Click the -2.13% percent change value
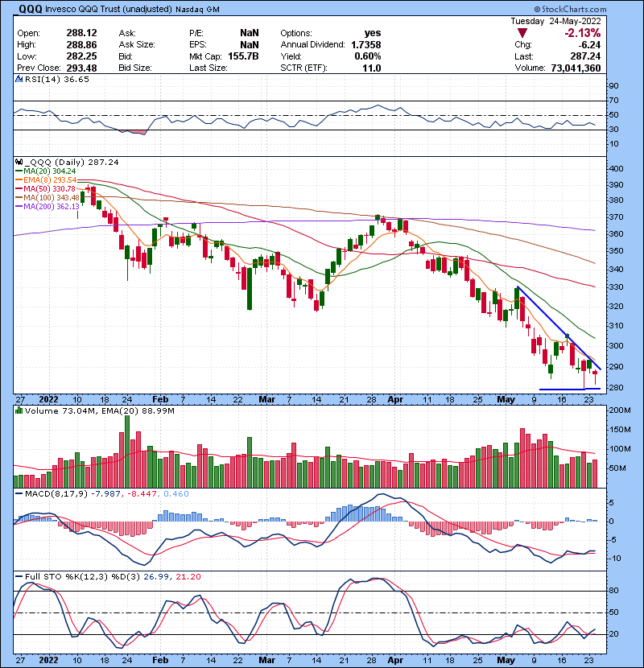Viewport: 644px width, 668px height. 582,33
